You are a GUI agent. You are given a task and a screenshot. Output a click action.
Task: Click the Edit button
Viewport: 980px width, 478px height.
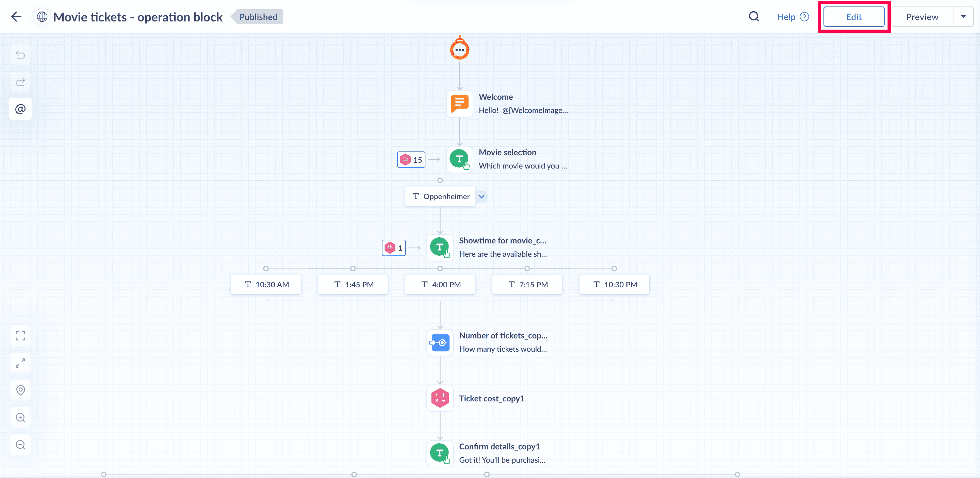[853, 17]
